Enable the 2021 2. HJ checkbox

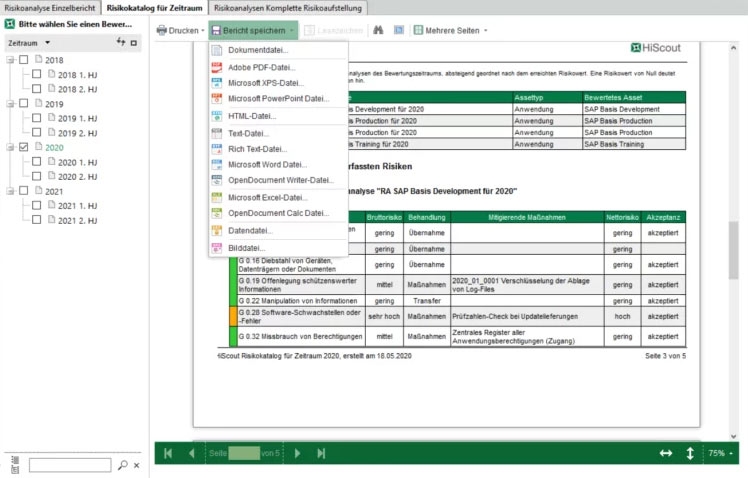[x=37, y=220]
